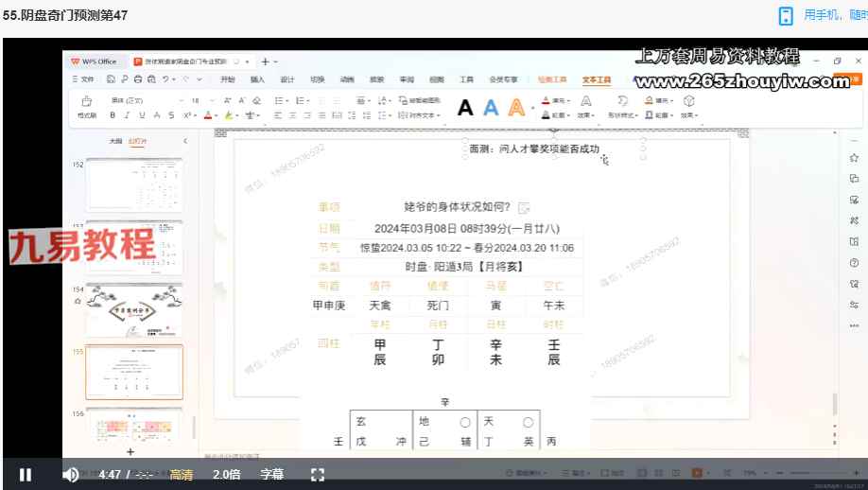Viewport: 868px width, 490px height.
Task: Open shape 填充 fill dropdown
Action: click(659, 100)
